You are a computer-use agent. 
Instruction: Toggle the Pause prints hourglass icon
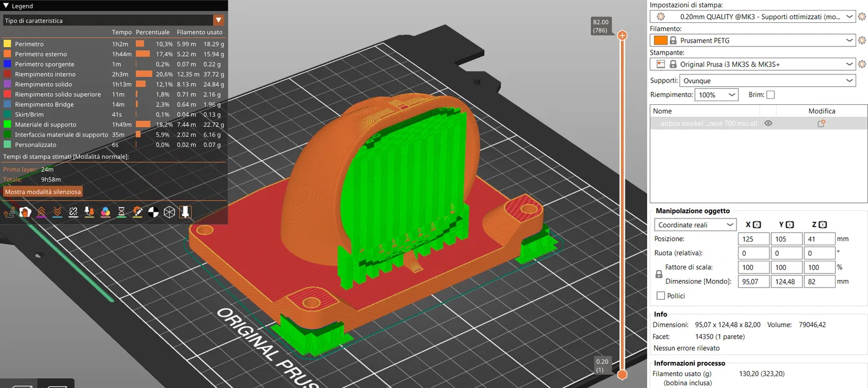point(122,212)
